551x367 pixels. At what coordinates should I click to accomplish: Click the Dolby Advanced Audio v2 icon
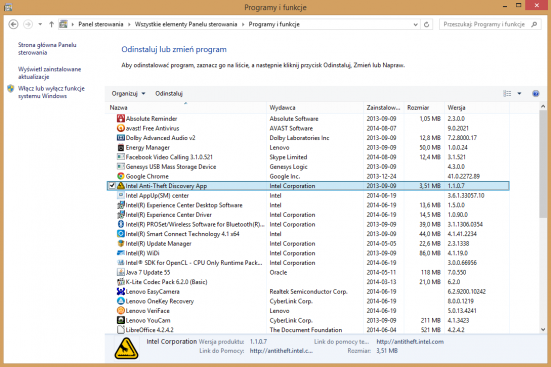coord(121,138)
